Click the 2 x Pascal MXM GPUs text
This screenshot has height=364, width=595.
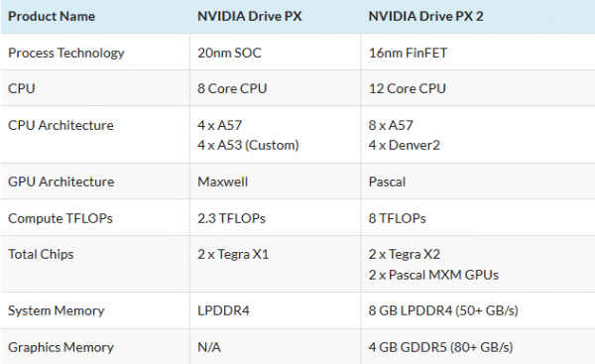[x=433, y=275]
